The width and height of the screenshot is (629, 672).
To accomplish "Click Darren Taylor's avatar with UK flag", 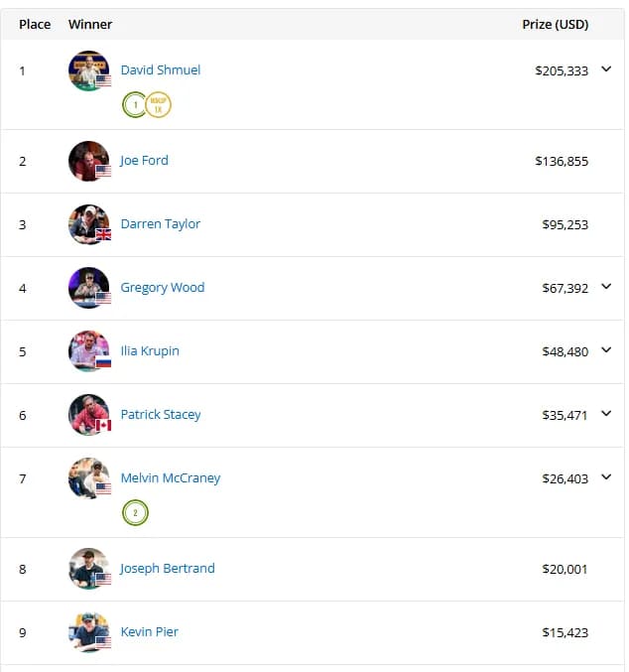I will tap(88, 224).
